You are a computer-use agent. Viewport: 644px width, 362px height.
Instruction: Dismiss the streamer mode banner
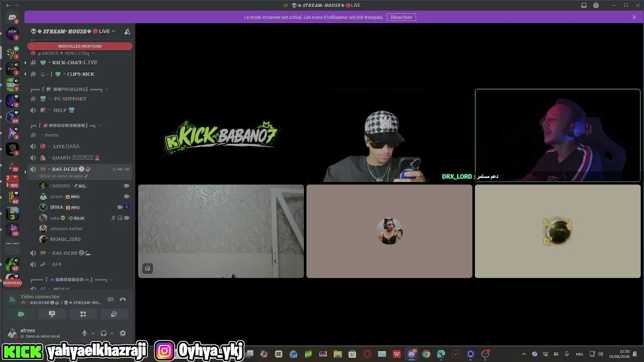click(x=634, y=17)
